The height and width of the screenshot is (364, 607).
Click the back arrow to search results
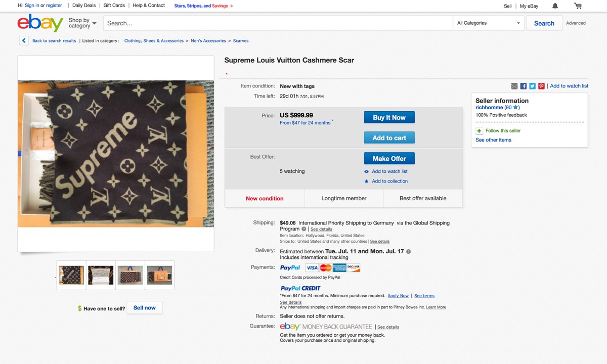24,41
